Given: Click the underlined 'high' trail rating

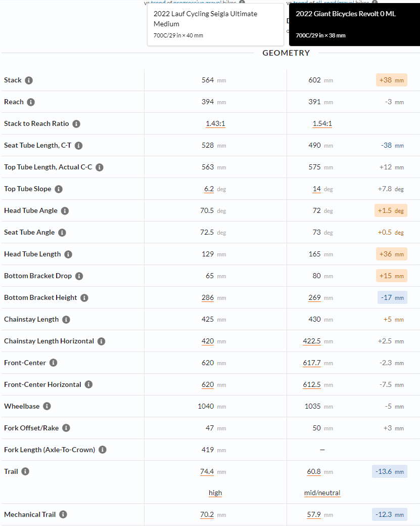Looking at the screenshot, I should tap(215, 493).
